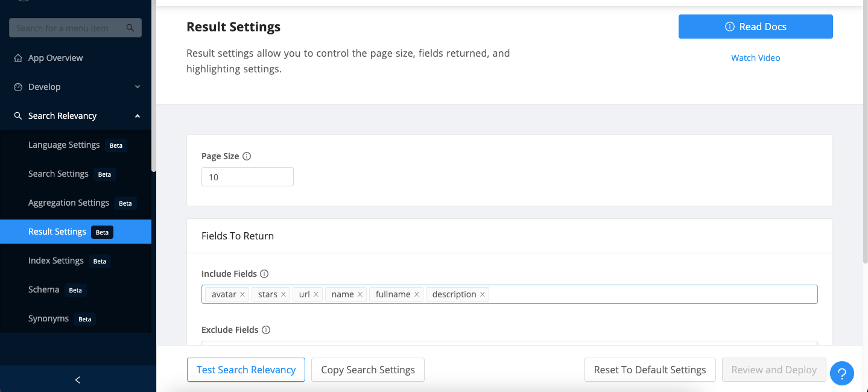Click the sidebar search magnifier icon
This screenshot has width=868, height=392.
(130, 28)
